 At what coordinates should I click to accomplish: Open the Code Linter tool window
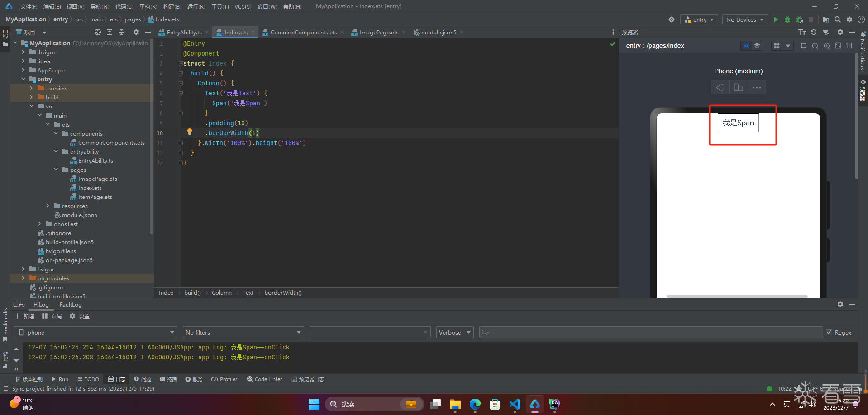tap(264, 379)
